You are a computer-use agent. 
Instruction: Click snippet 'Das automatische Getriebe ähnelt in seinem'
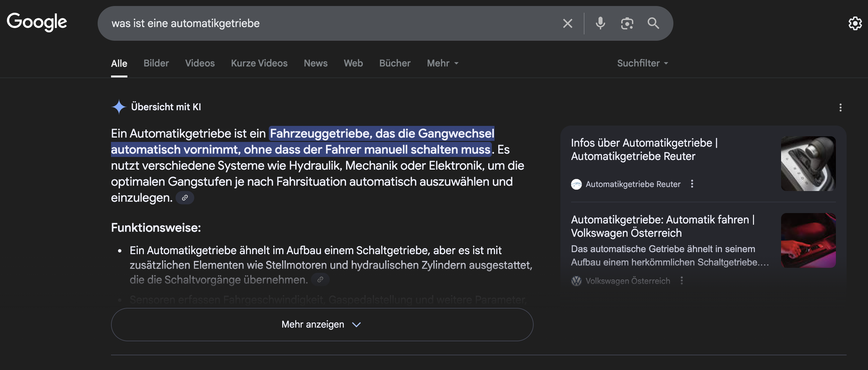pos(663,249)
